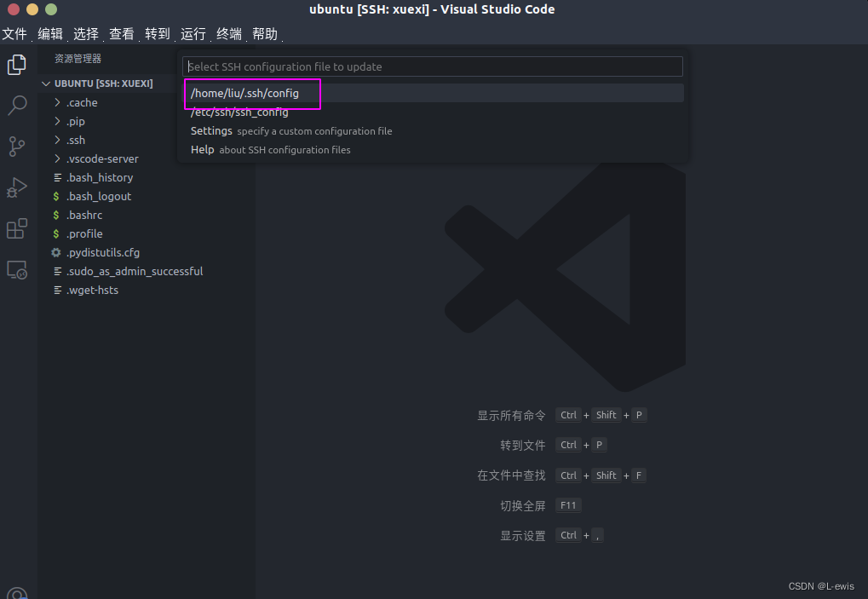Click the dollar icon beside .bashrc
Viewport: 868px width, 599px height.
click(56, 216)
